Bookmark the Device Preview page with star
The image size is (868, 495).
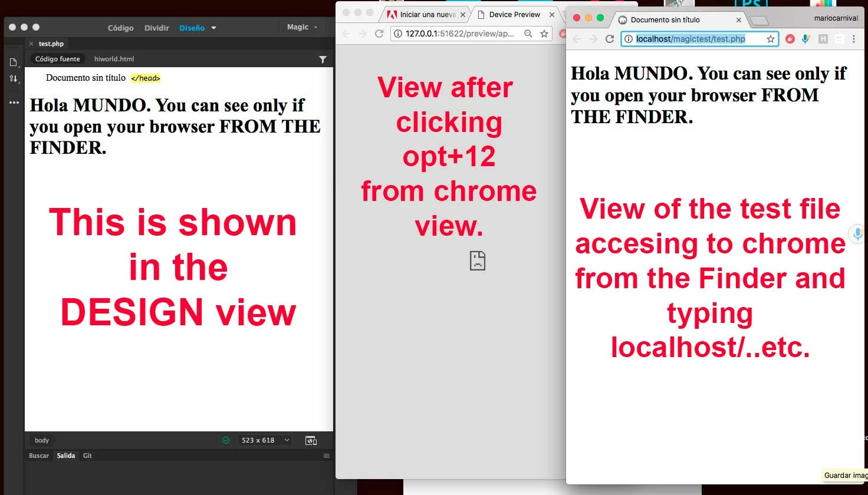[544, 34]
